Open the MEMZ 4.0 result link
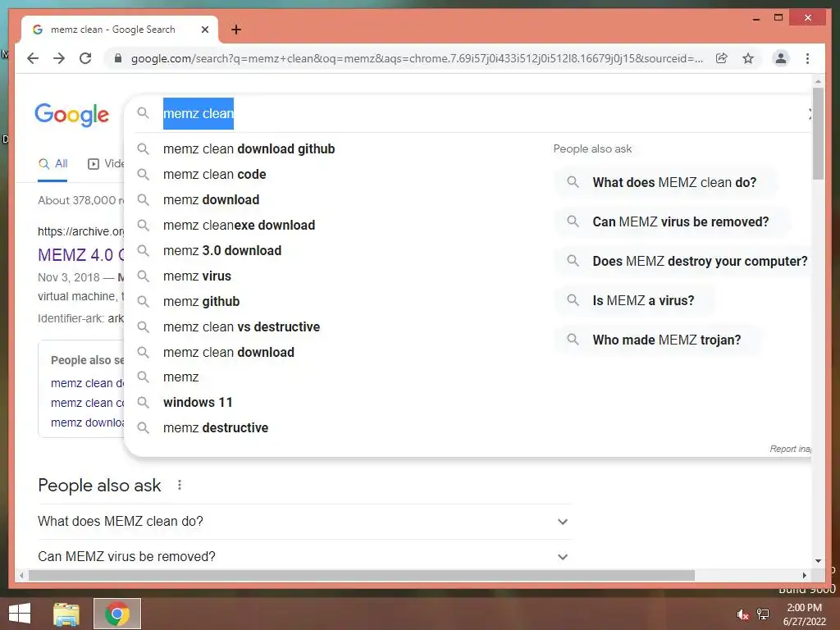 click(80, 254)
